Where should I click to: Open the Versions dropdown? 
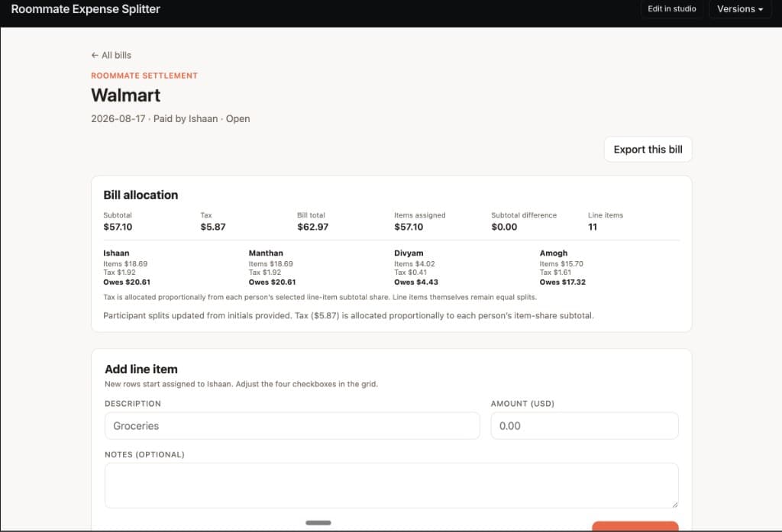coord(740,9)
